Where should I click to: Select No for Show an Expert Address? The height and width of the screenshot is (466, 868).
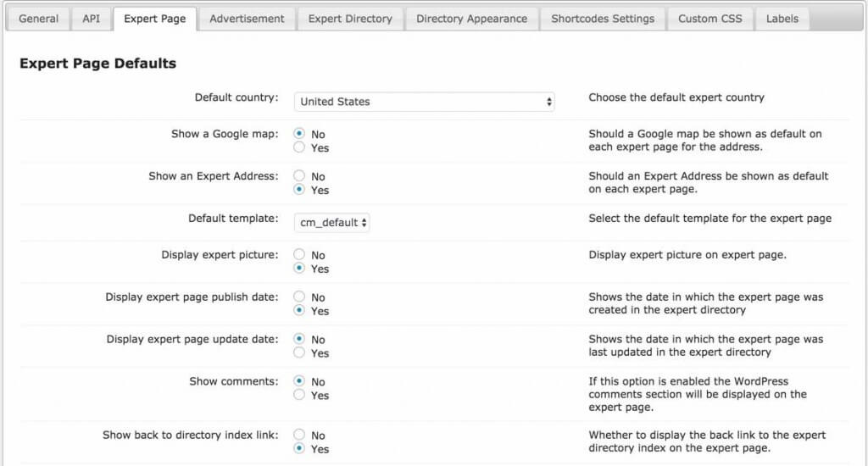299,176
